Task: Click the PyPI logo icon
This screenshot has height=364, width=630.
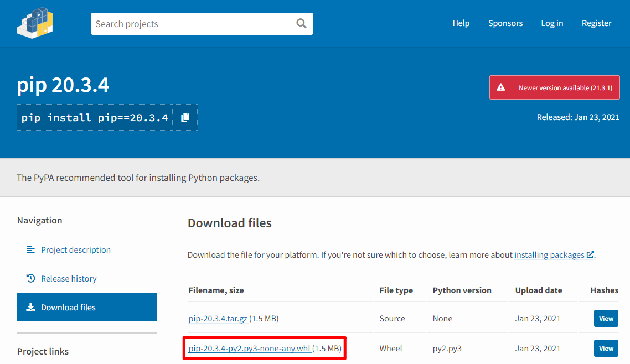Action: (34, 23)
